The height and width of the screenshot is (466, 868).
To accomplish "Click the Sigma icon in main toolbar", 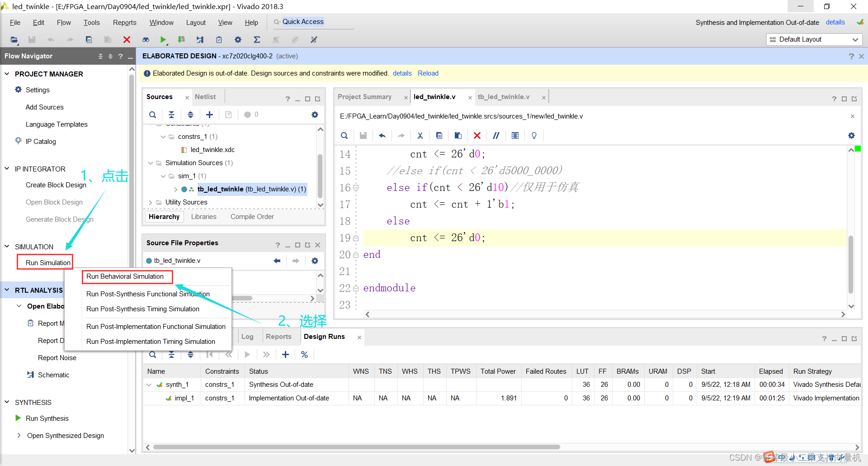I will [257, 40].
